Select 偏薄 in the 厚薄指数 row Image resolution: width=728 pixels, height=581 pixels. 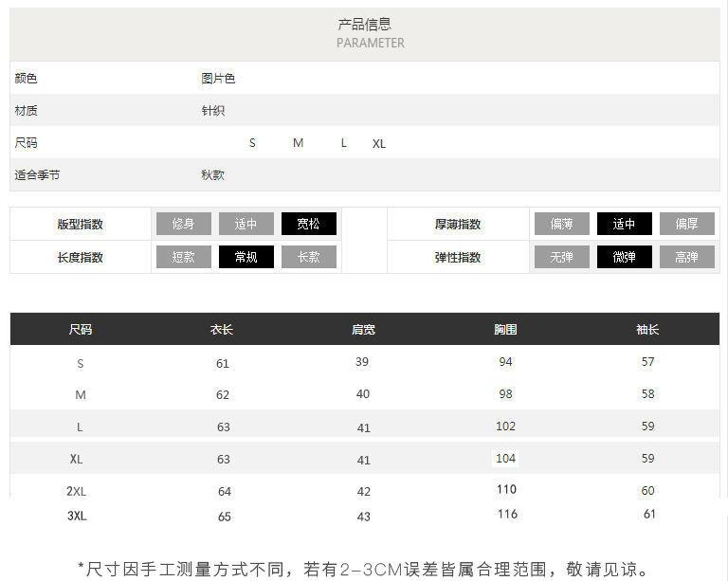[561, 225]
